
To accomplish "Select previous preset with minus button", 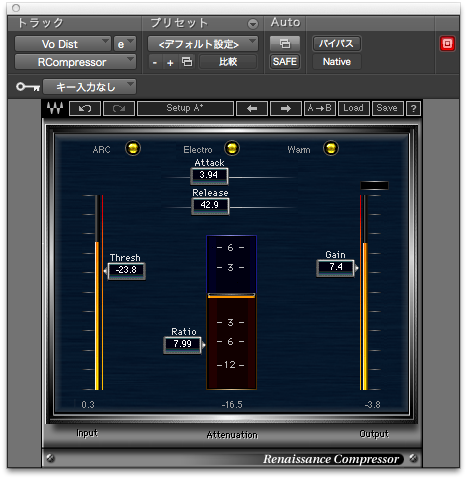I will [155, 62].
